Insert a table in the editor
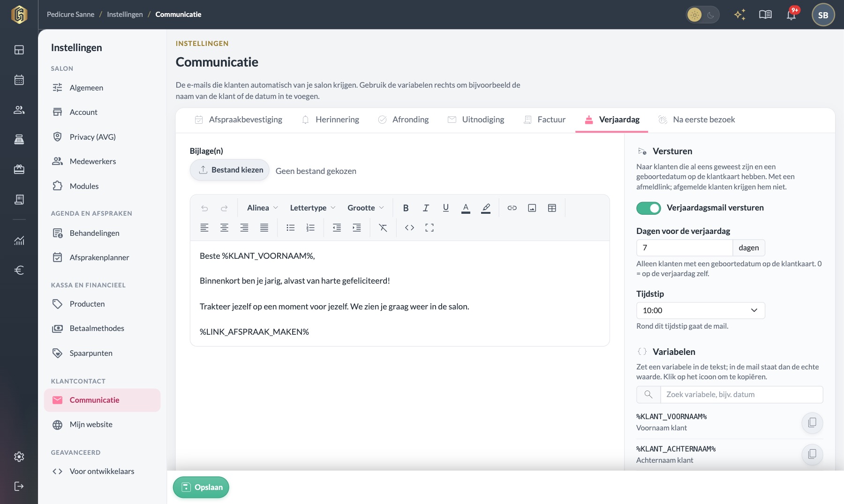844x504 pixels. click(x=552, y=208)
